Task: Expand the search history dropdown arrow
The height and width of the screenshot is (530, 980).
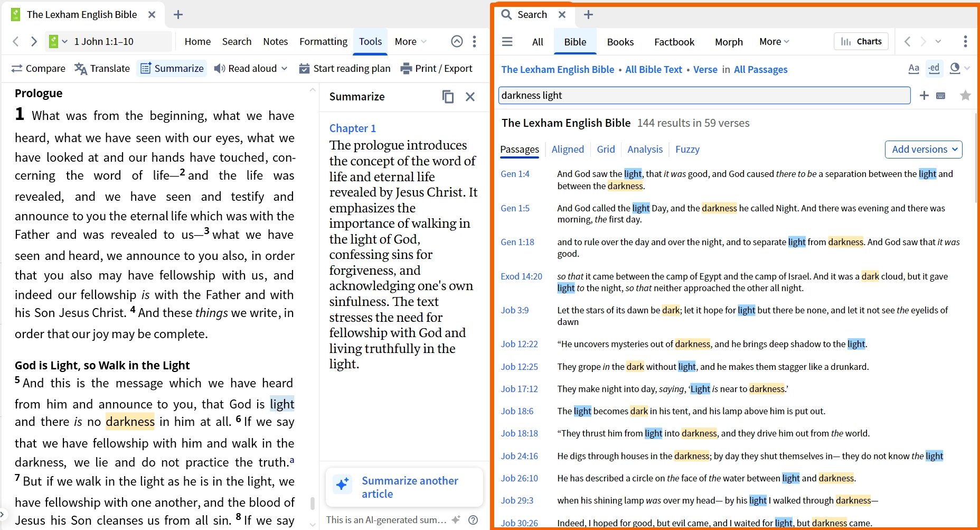Action: click(x=938, y=41)
